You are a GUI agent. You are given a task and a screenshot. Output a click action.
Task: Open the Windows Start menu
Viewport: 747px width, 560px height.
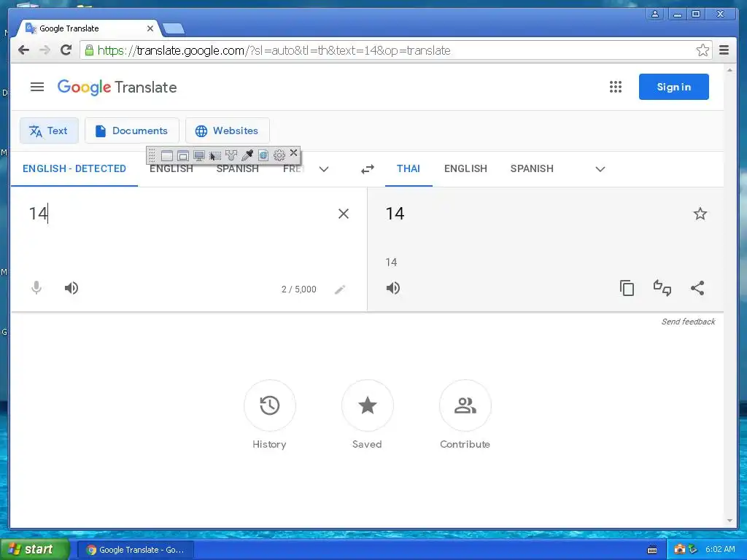[34, 550]
